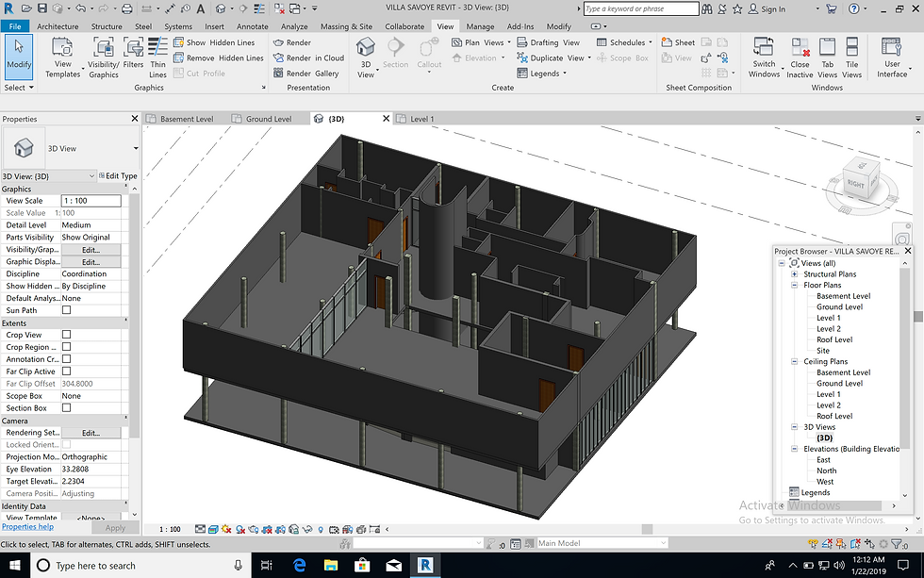This screenshot has height=578, width=924.
Task: Open the Properties help link
Action: [x=26, y=527]
